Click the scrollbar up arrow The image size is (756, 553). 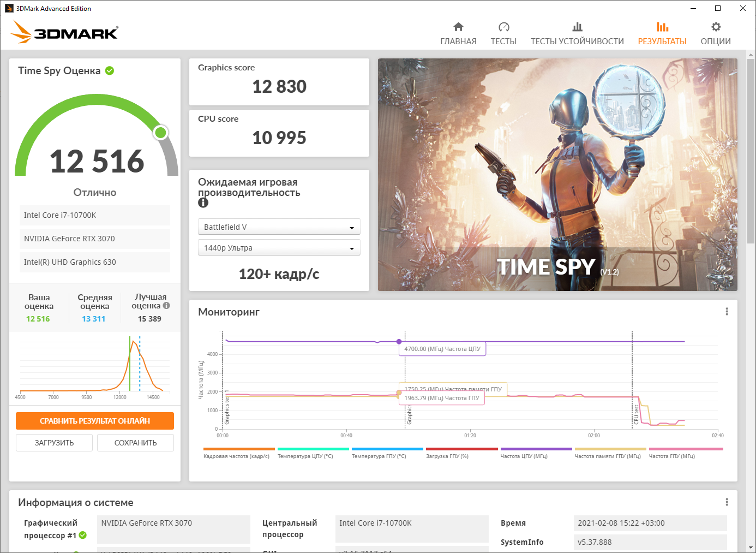coord(751,55)
